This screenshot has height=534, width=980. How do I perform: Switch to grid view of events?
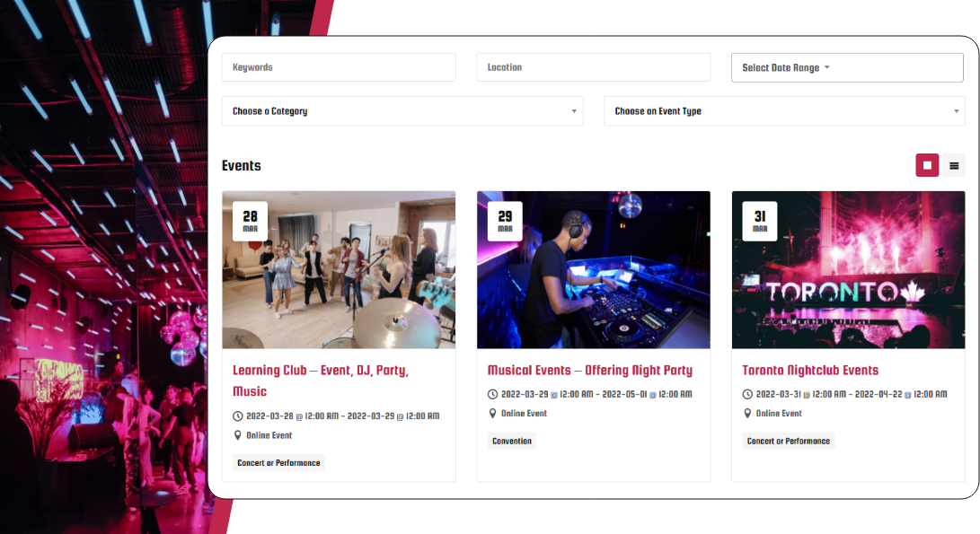(x=927, y=165)
